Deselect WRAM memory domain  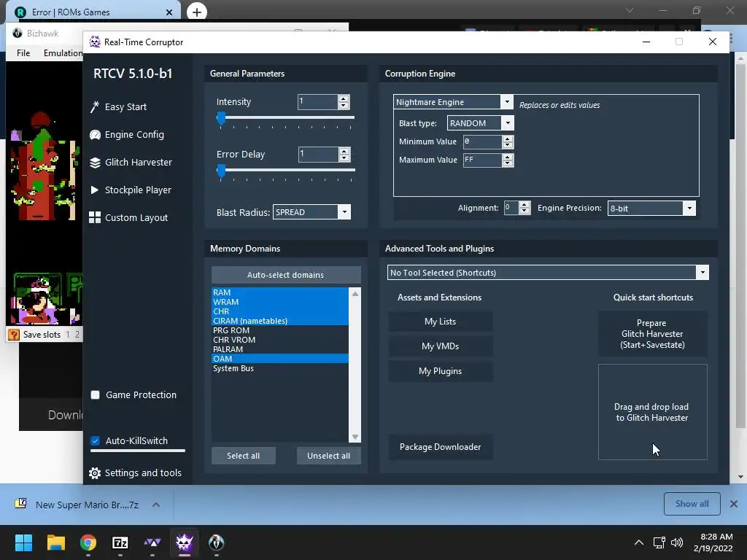(x=279, y=302)
